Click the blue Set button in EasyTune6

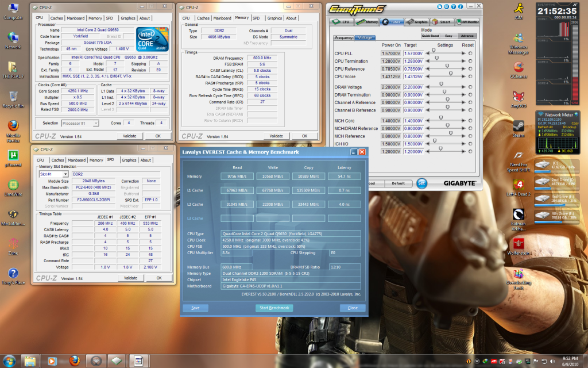click(x=421, y=183)
